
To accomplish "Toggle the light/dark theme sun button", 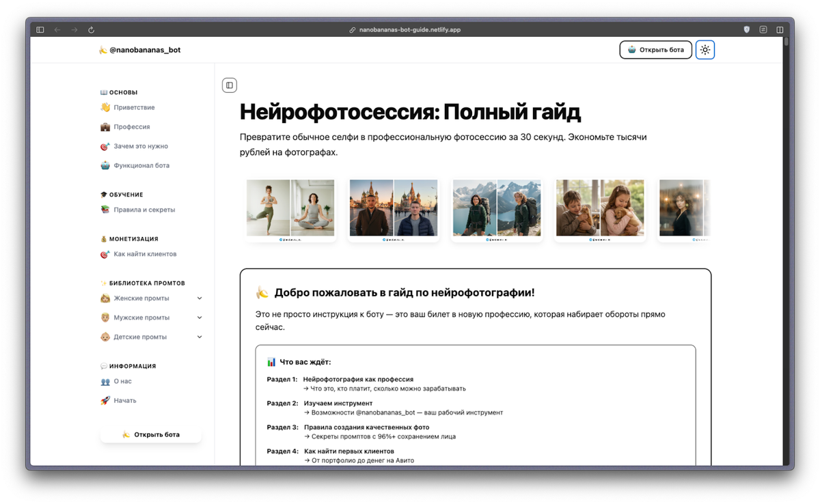I will tap(705, 50).
